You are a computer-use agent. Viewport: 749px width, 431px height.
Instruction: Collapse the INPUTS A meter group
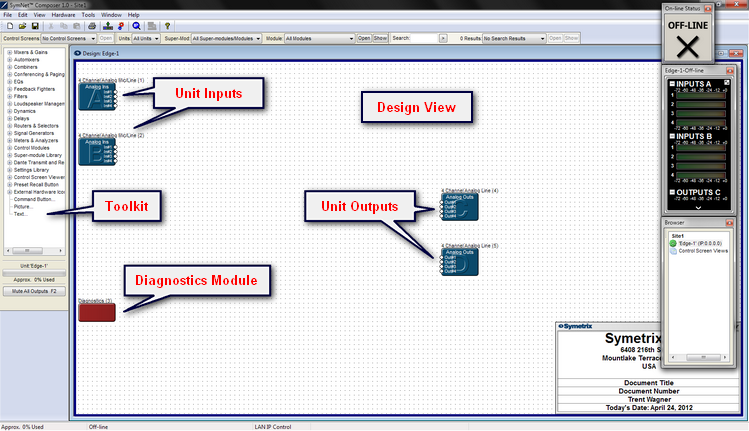pos(672,83)
